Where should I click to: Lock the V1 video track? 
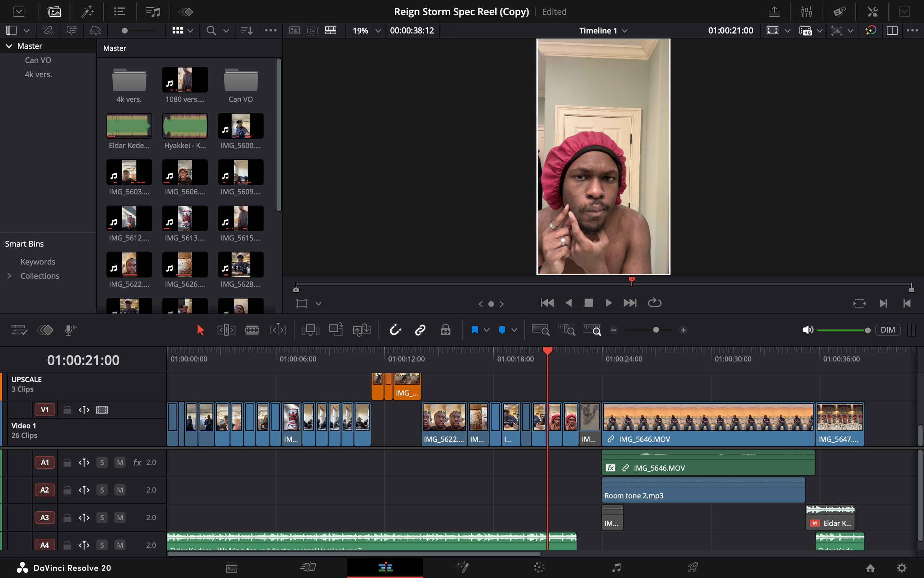67,410
